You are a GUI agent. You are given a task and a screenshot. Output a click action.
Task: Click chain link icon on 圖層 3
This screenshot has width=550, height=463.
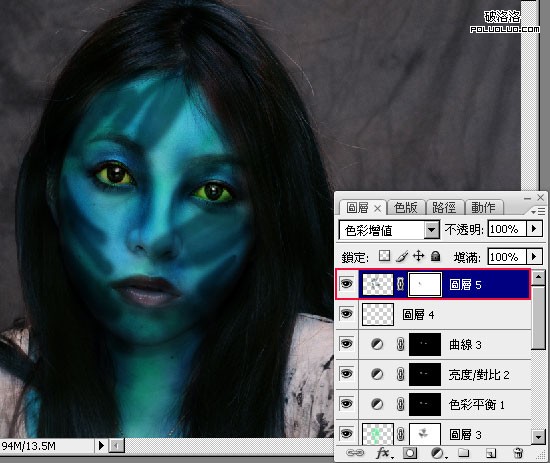pyautogui.click(x=400, y=435)
